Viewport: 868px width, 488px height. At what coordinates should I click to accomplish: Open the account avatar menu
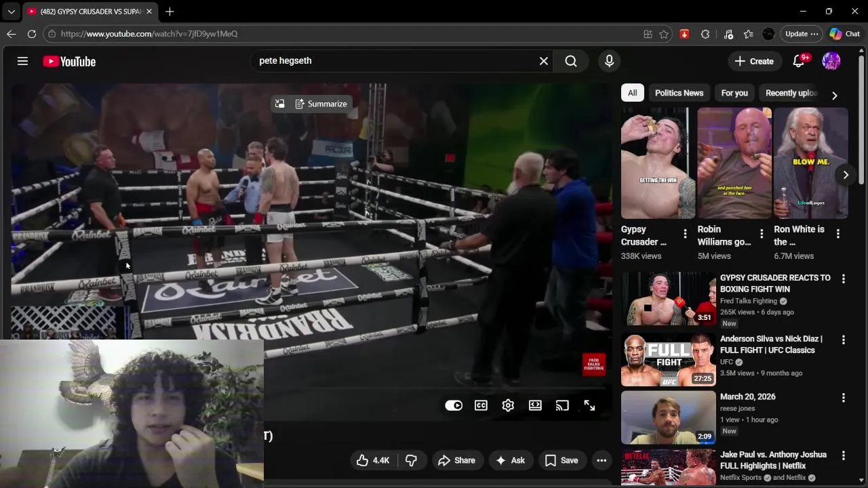[x=831, y=61]
